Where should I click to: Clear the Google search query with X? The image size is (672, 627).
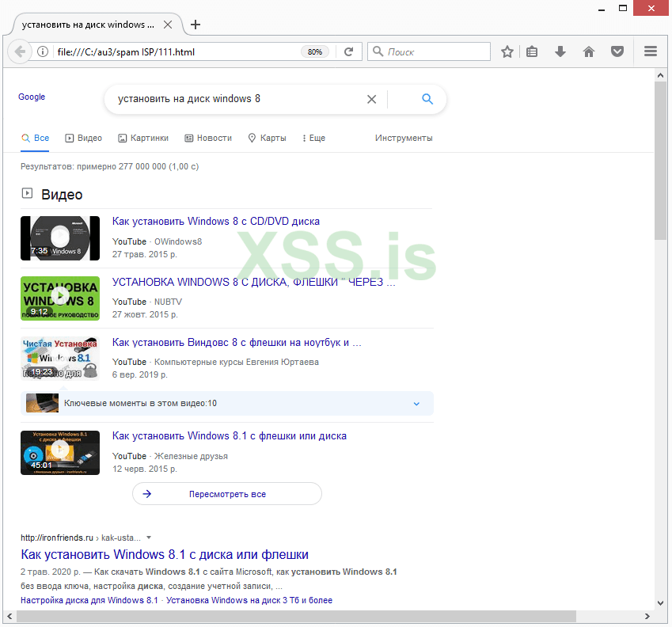[371, 100]
